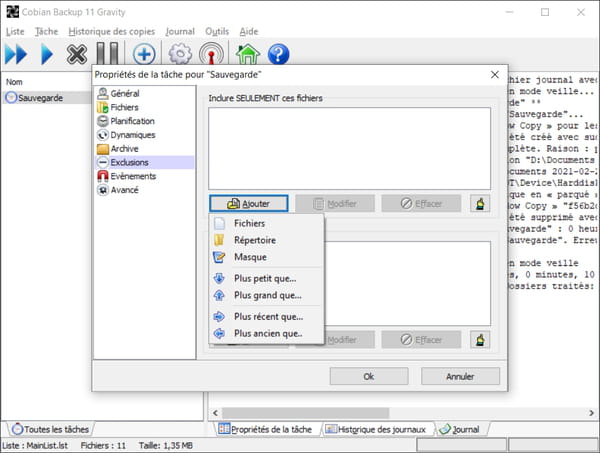Click the upper Effacer button
The height and width of the screenshot is (453, 600).
coord(421,204)
